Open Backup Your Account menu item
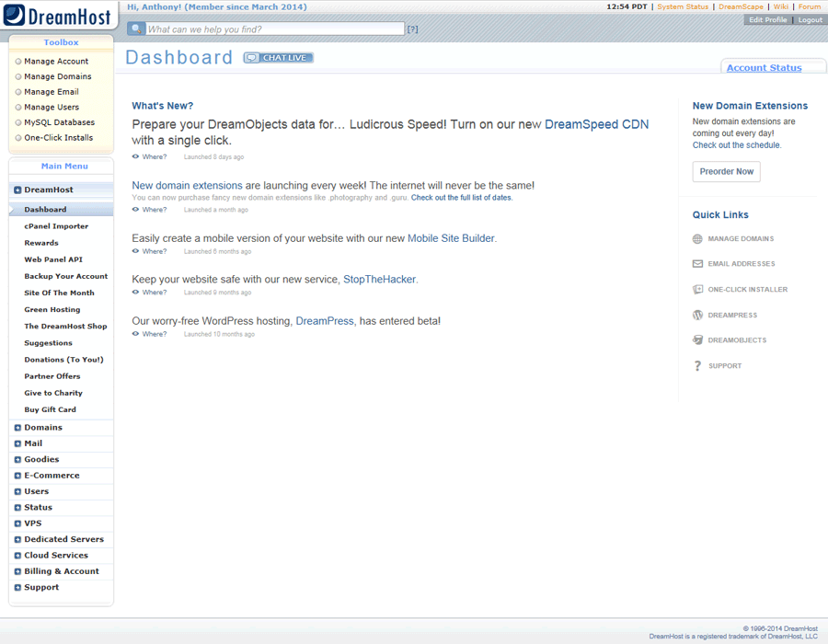 tap(66, 276)
